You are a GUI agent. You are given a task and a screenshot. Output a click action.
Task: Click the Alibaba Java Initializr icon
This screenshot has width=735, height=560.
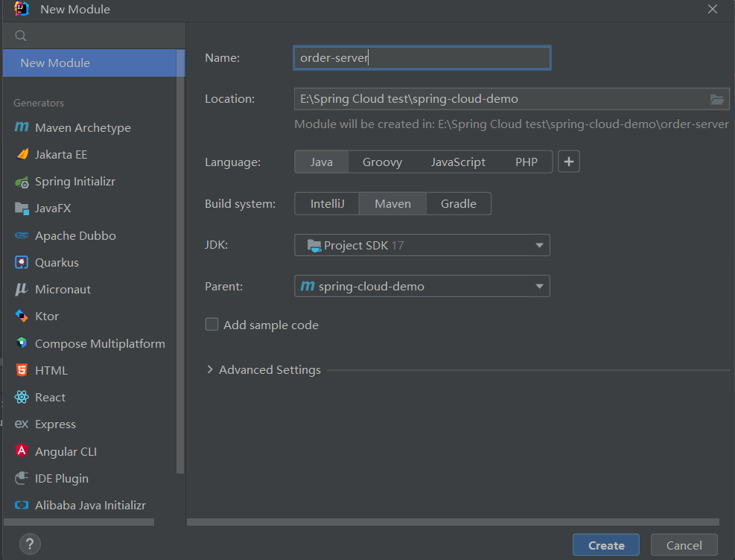coord(22,505)
